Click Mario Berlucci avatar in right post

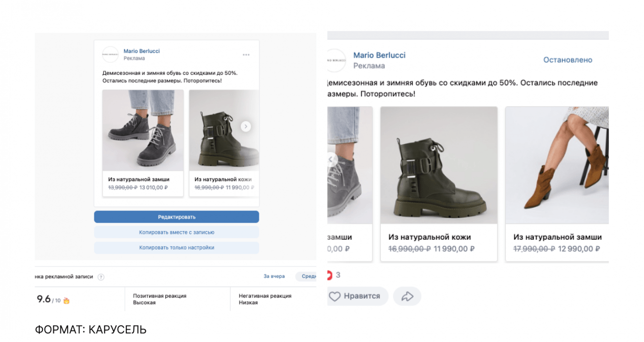pos(335,61)
